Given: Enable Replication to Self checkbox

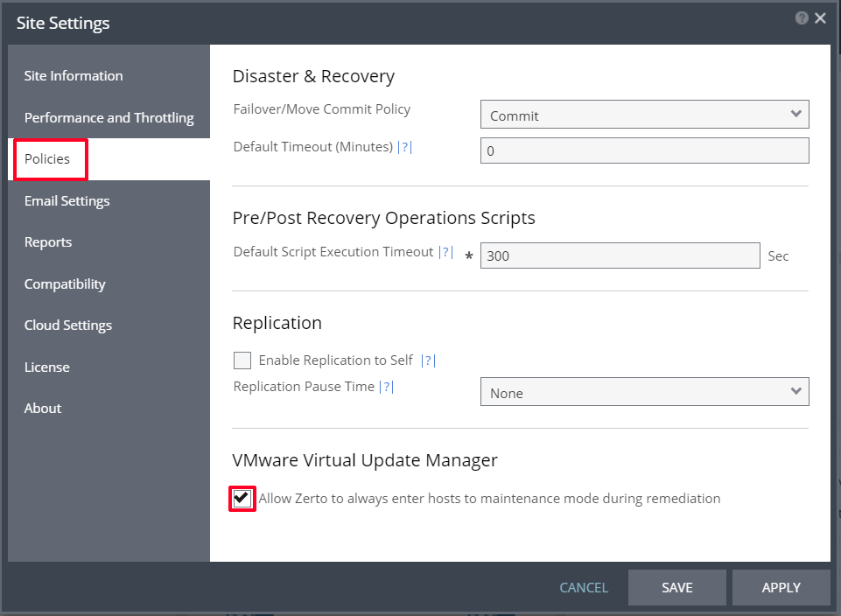Looking at the screenshot, I should tap(242, 360).
